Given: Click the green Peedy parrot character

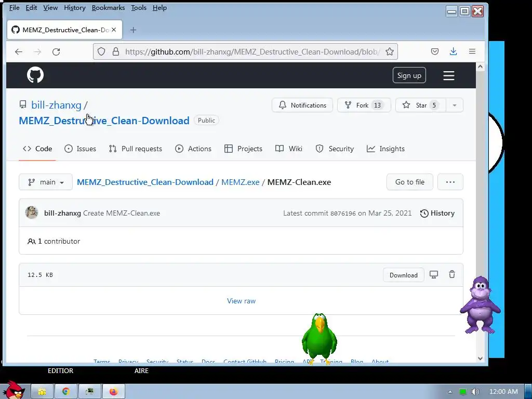Looking at the screenshot, I should coord(320,338).
